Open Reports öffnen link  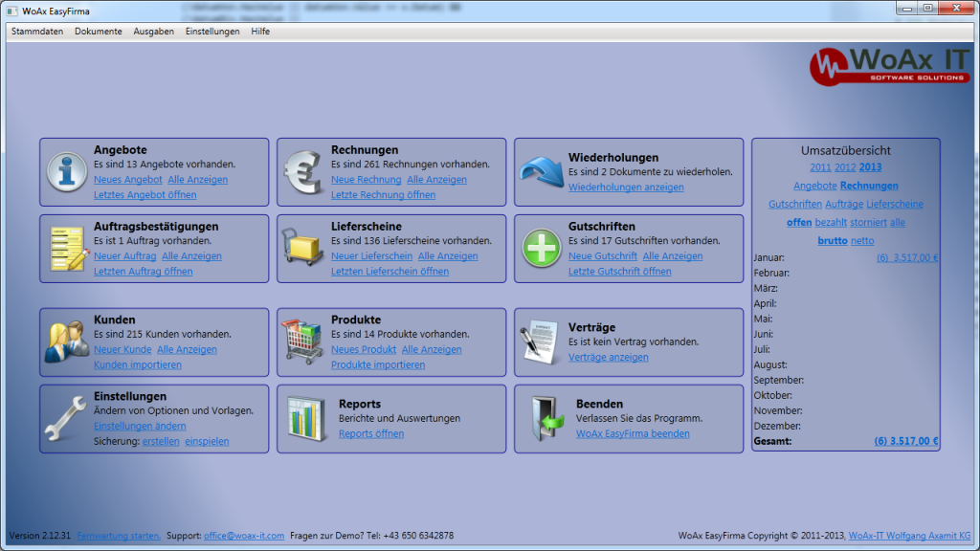371,433
